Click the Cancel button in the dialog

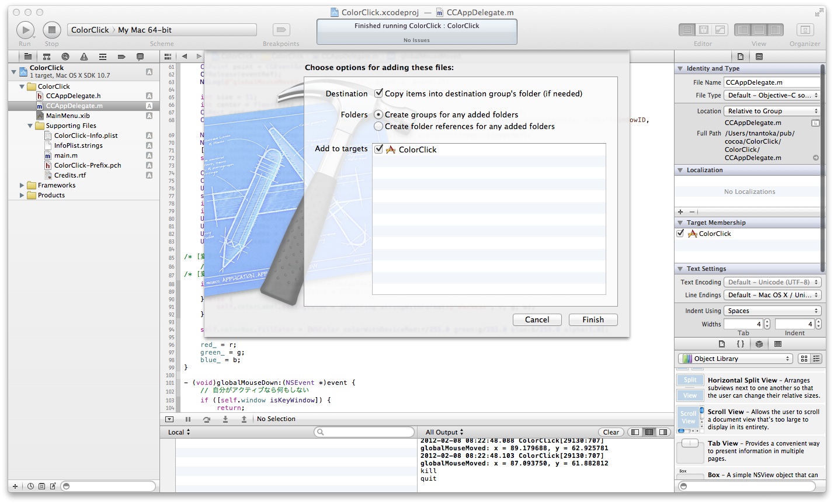[x=537, y=319]
